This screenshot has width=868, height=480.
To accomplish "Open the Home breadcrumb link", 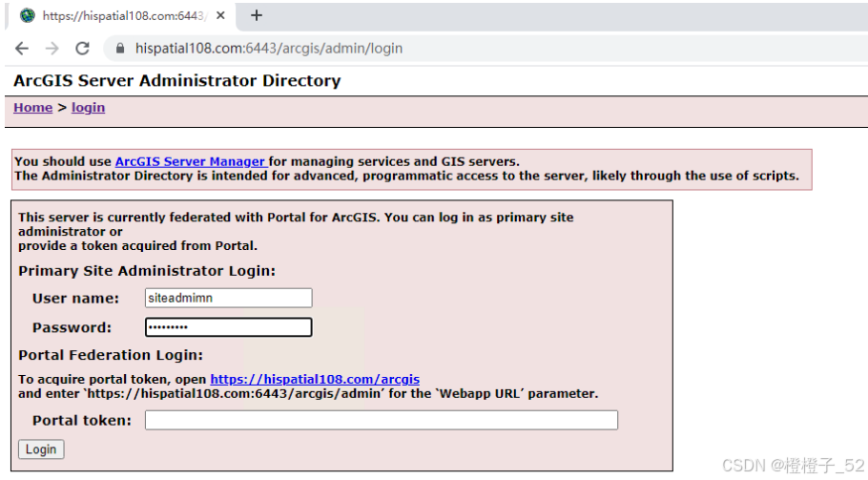I will 32,108.
